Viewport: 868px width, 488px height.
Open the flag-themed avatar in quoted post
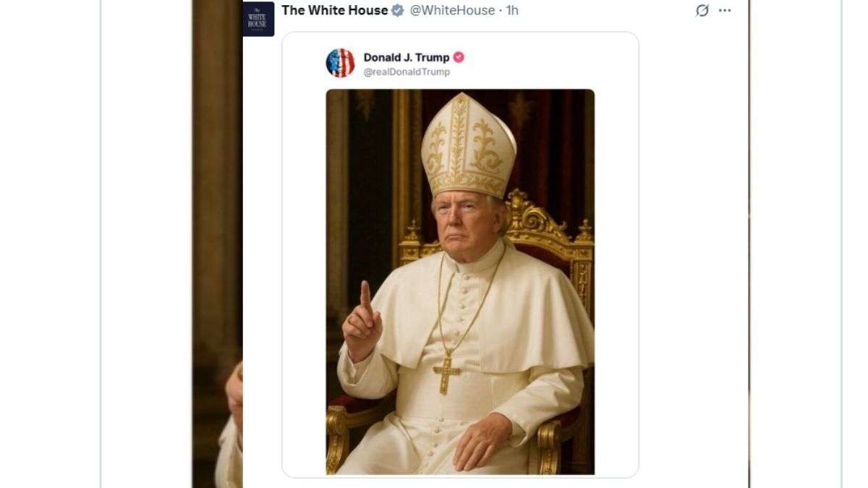tap(340, 63)
